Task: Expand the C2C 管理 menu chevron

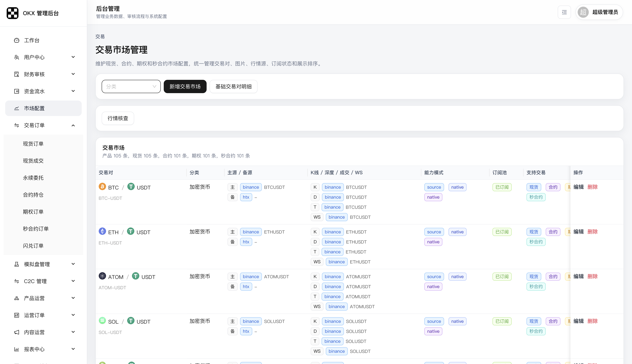Action: (73, 281)
